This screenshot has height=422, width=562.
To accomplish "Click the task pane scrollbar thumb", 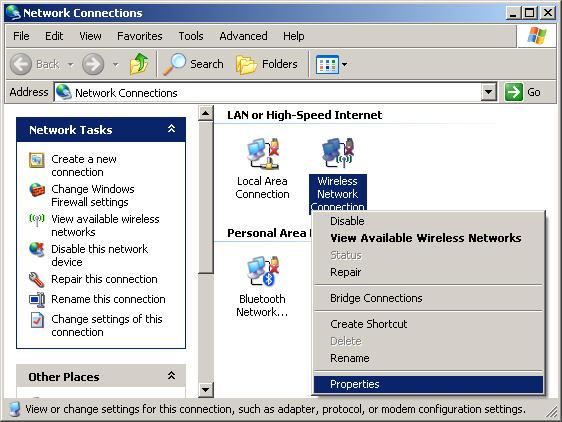I will 206,197.
